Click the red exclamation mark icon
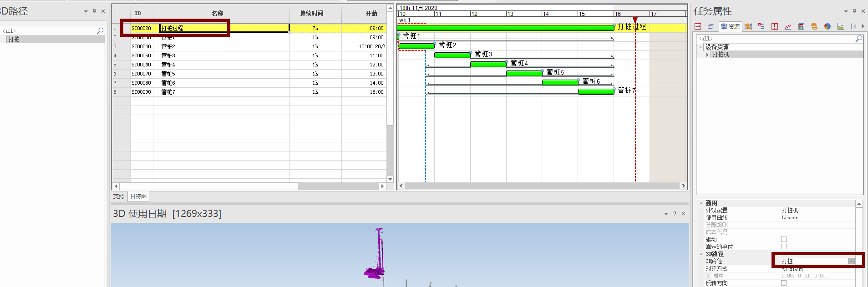This screenshot has height=287, width=868. tap(775, 26)
